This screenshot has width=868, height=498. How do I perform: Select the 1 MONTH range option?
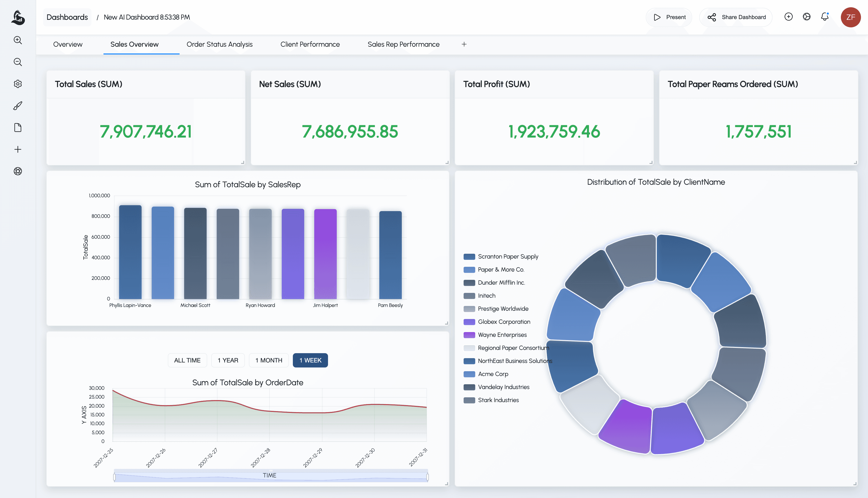268,360
